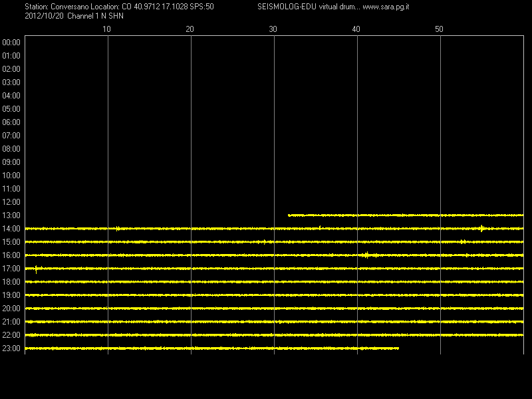Click the 15:00 hour label

(11, 242)
